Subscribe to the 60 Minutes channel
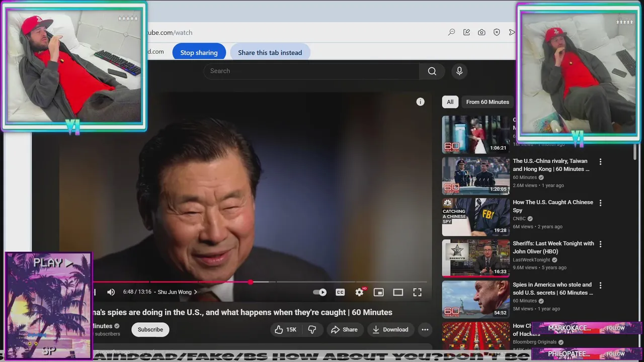 tap(150, 329)
